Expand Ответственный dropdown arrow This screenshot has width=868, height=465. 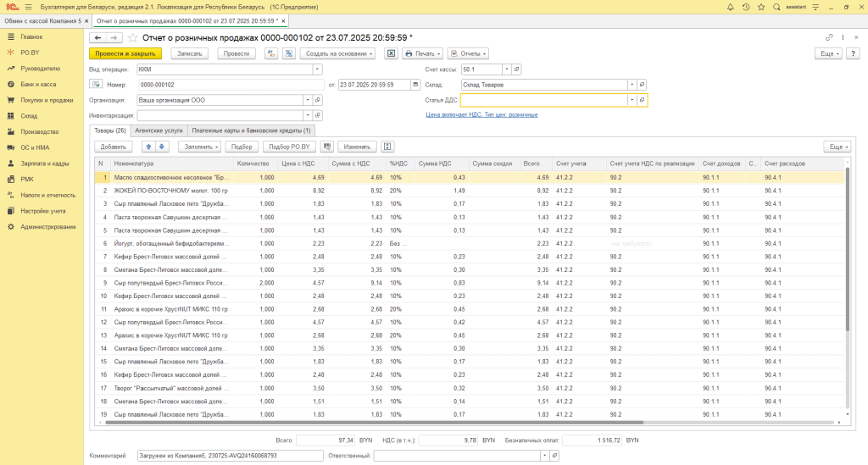coord(545,456)
